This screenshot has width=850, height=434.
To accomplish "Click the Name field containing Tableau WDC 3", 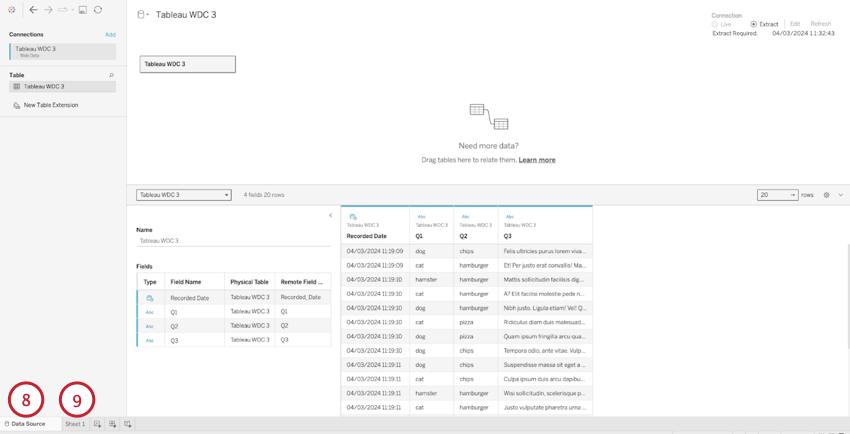I will [x=234, y=241].
